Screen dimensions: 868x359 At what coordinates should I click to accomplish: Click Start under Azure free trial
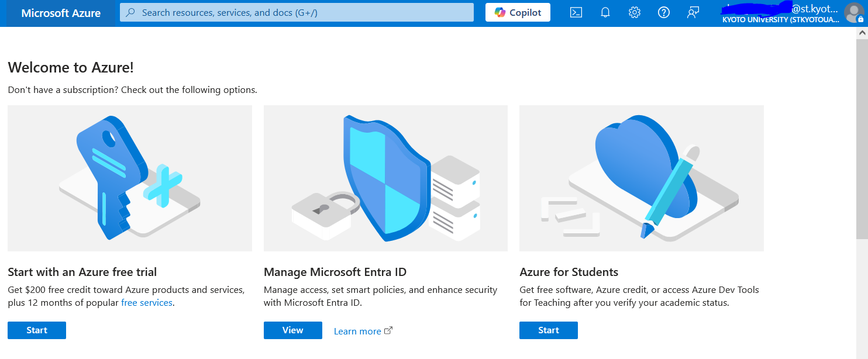36,330
